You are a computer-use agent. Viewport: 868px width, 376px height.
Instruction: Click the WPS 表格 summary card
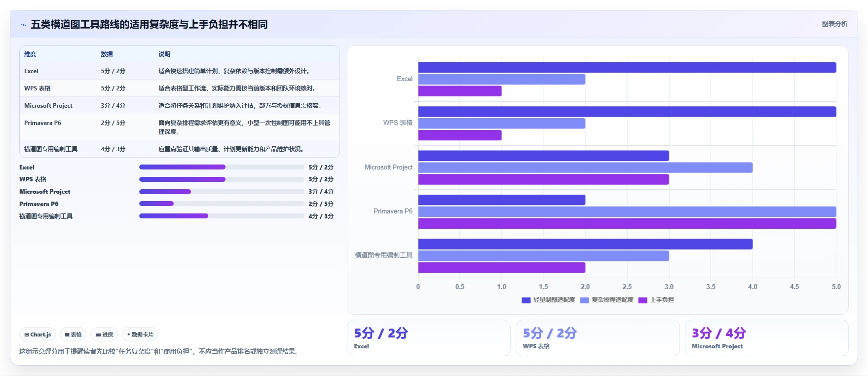(598, 338)
